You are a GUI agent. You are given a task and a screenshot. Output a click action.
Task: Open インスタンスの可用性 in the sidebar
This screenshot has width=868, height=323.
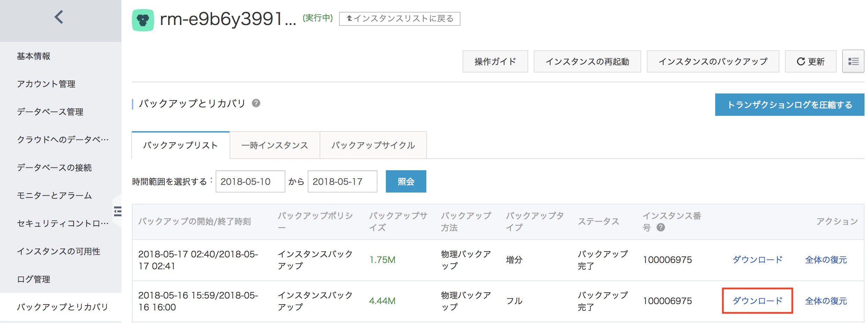click(x=61, y=251)
